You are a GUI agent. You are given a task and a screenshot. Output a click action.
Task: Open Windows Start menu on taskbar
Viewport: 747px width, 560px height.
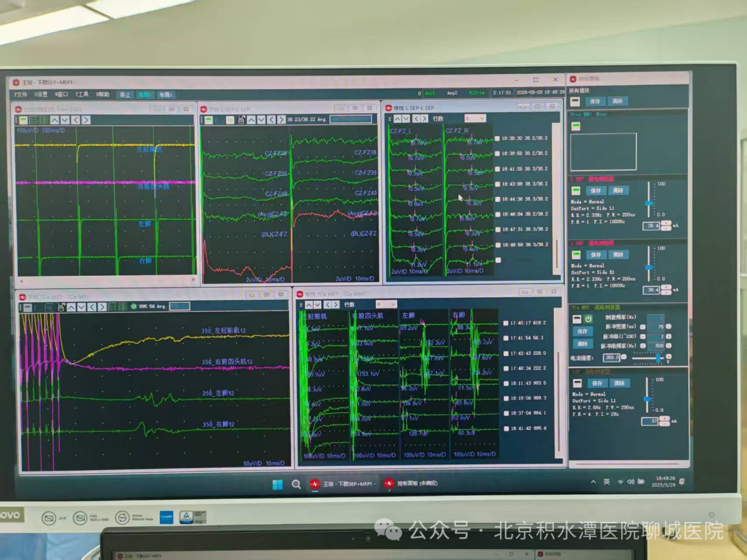point(277,484)
